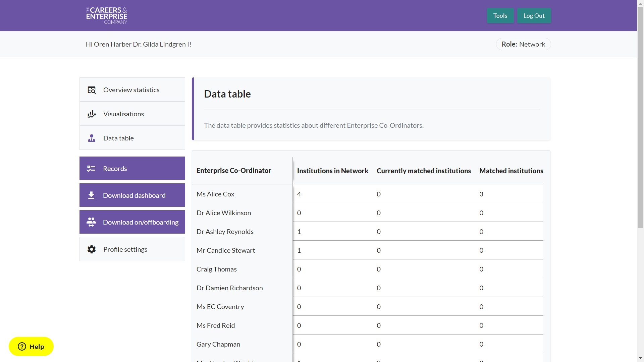Click the Data table heading

point(227,94)
